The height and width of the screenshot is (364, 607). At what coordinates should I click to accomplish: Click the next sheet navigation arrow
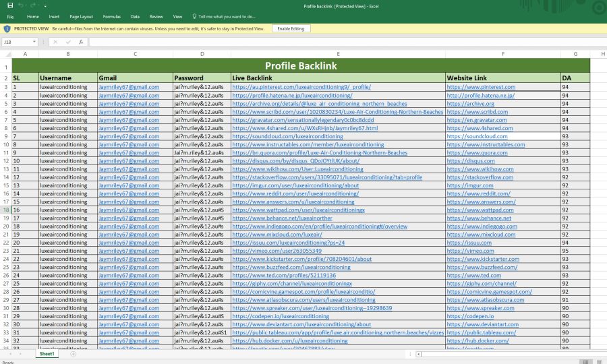(x=20, y=354)
